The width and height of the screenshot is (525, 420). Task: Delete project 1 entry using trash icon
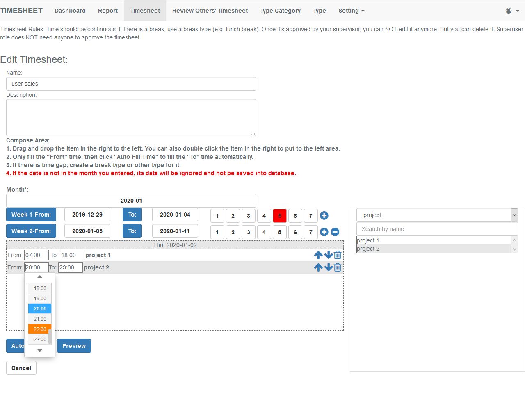[337, 255]
